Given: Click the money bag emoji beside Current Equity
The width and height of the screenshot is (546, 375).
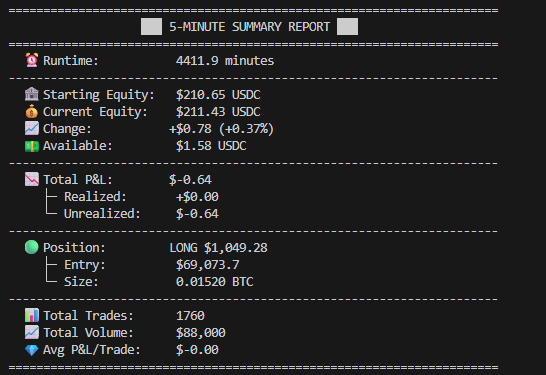Looking at the screenshot, I should 32,111.
